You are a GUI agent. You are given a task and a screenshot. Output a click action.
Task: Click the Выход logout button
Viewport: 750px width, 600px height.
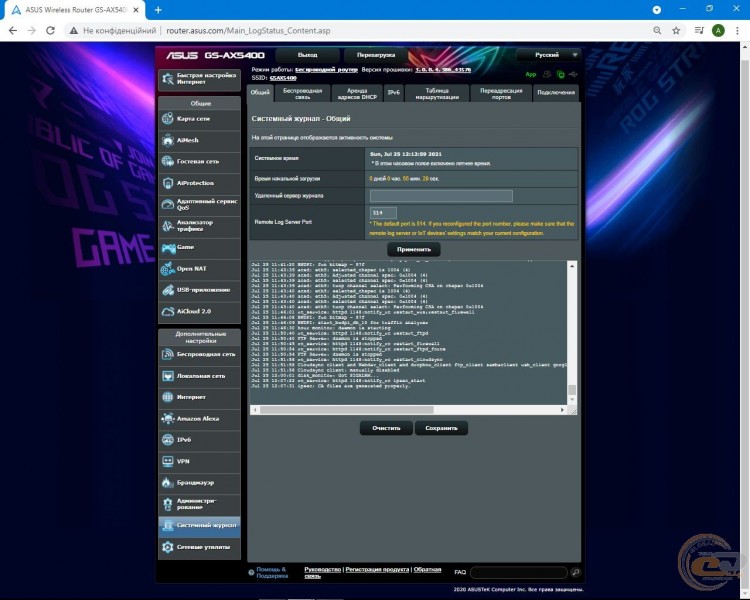pyautogui.click(x=308, y=55)
